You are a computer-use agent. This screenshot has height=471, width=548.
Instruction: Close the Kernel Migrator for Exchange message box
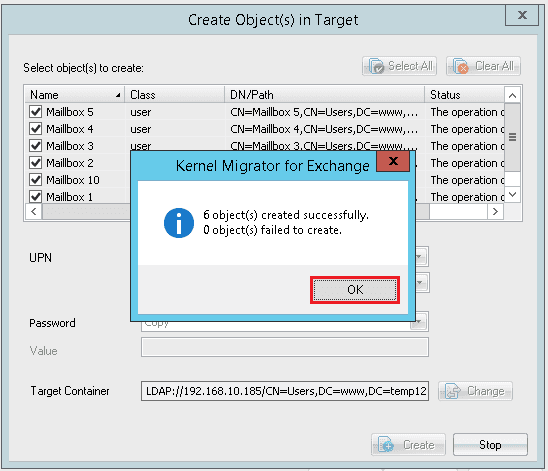tap(393, 161)
